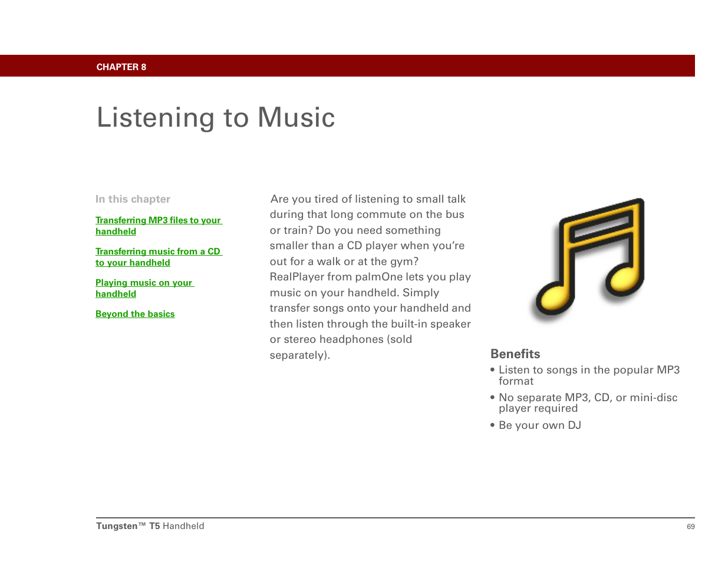Click page number 69 in the footer
This screenshot has width=728, height=562.
click(690, 527)
